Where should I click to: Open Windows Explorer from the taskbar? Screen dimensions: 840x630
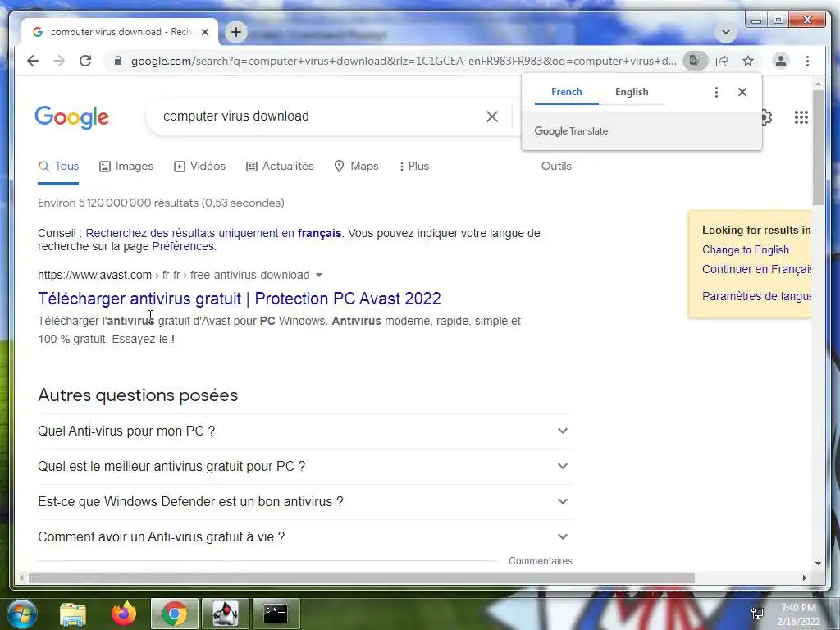tap(73, 614)
